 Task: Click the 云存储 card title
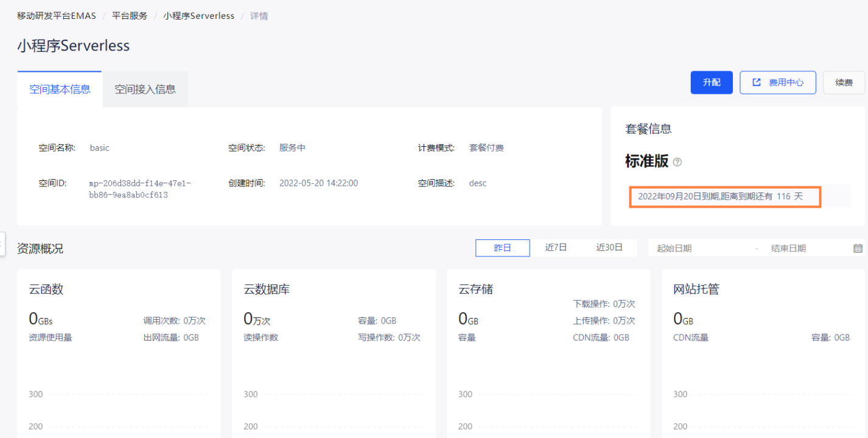pos(476,289)
